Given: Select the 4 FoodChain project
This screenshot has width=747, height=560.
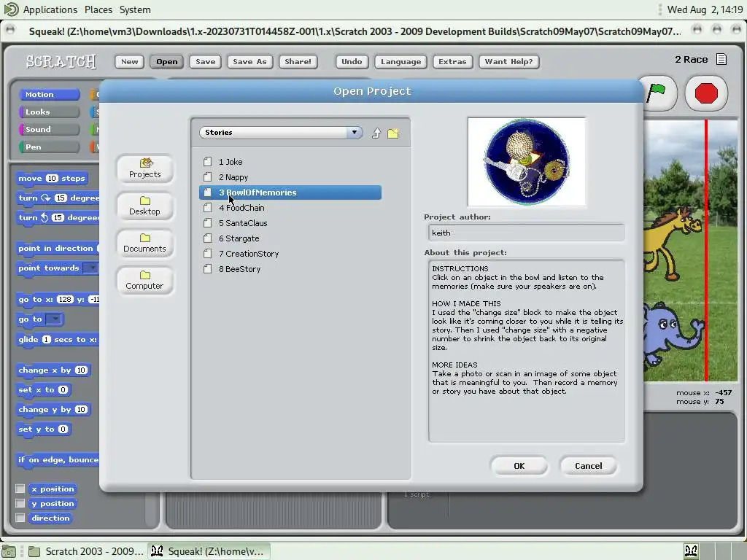Looking at the screenshot, I should click(x=290, y=208).
